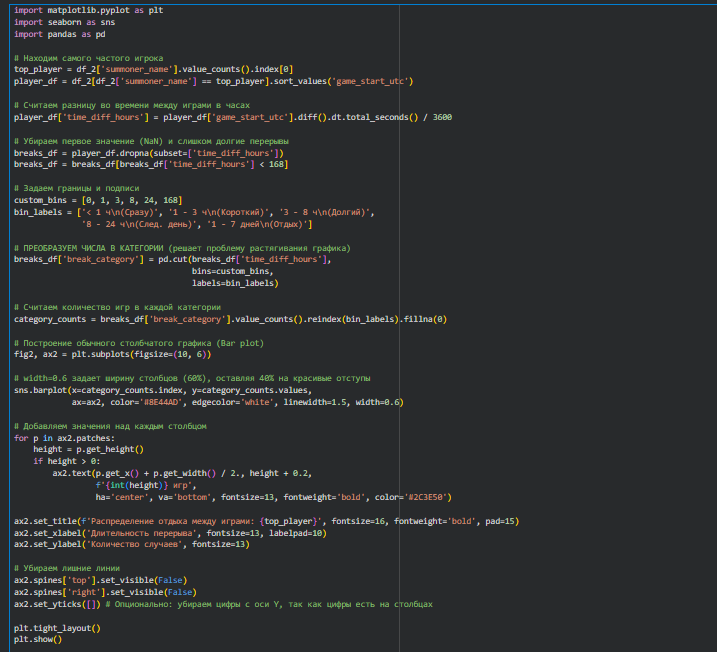
Task: Click the color string '#8E44AD'
Action: point(163,402)
